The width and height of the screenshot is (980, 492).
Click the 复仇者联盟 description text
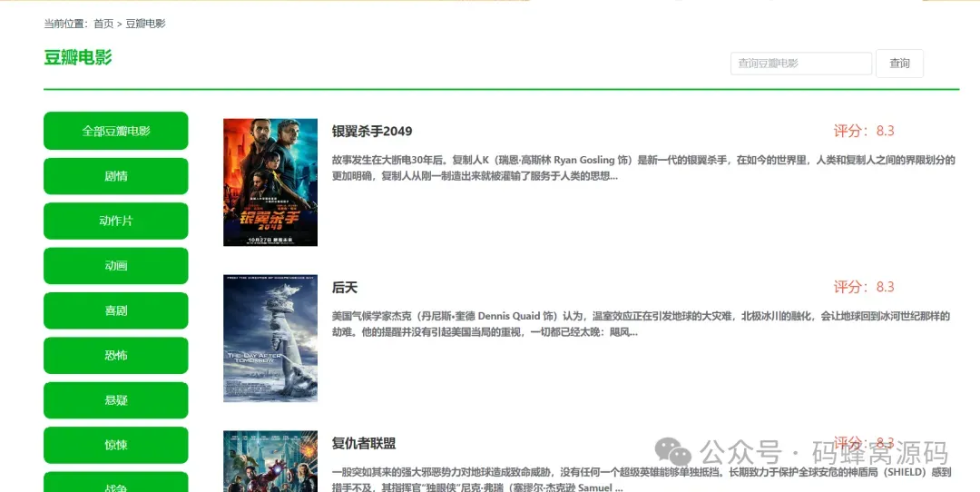click(642, 479)
